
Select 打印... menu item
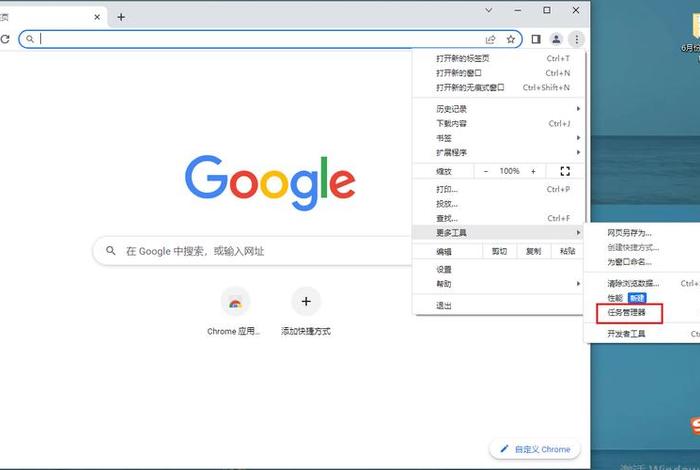pyautogui.click(x=498, y=189)
